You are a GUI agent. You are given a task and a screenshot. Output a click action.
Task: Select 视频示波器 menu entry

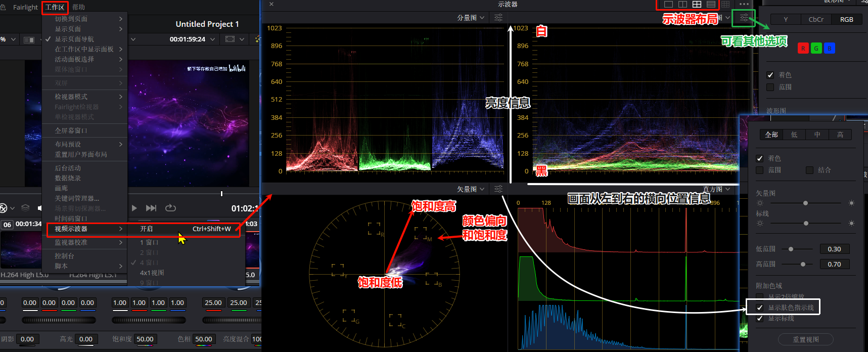pos(86,229)
